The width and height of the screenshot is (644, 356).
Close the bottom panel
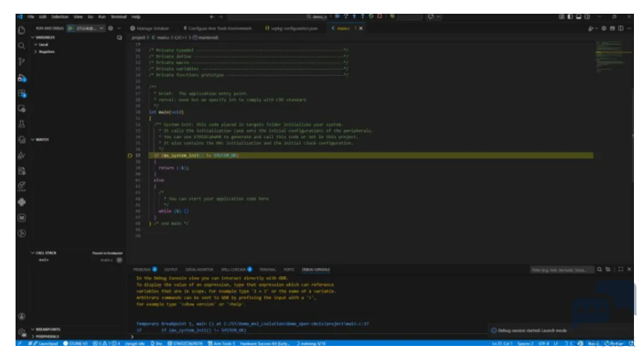point(629,270)
